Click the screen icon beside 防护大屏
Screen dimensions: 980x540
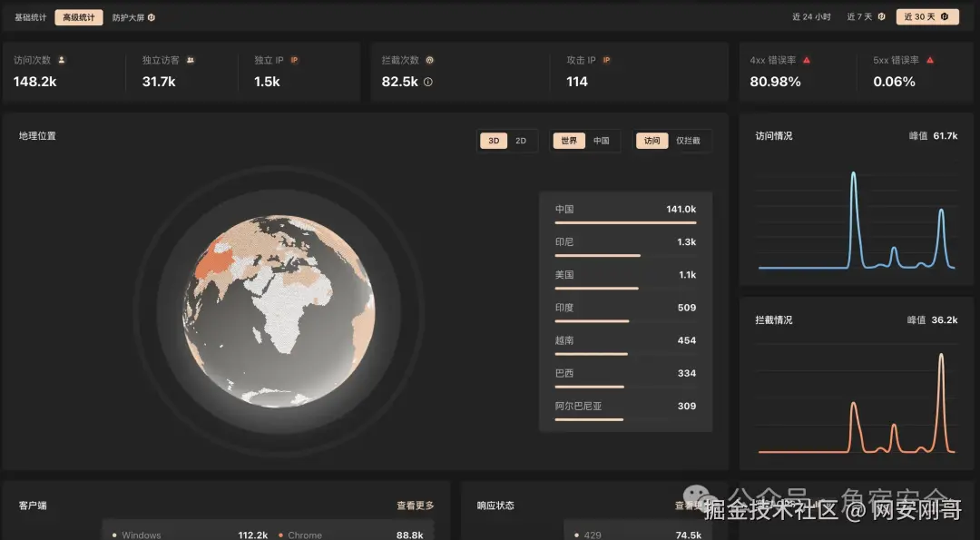tap(151, 16)
